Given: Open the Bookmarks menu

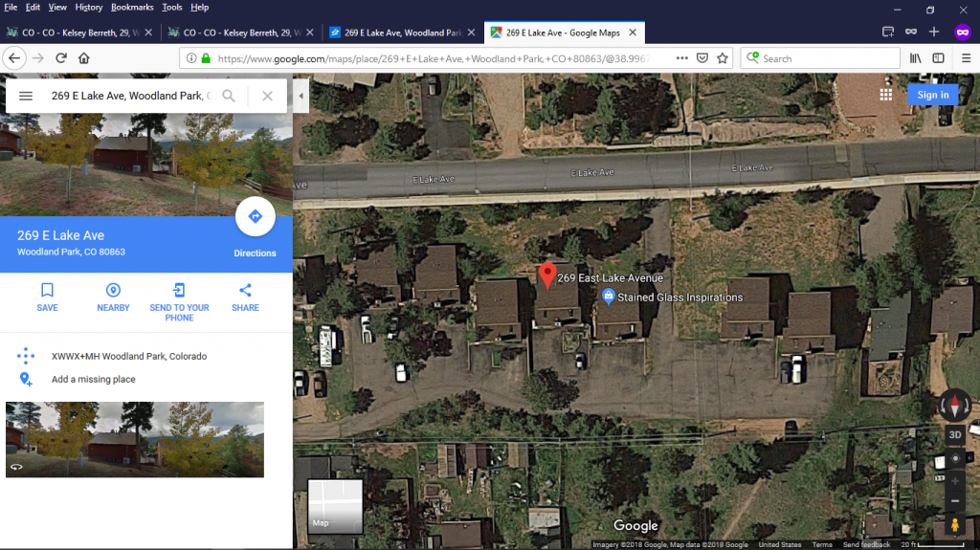Looking at the screenshot, I should (132, 8).
